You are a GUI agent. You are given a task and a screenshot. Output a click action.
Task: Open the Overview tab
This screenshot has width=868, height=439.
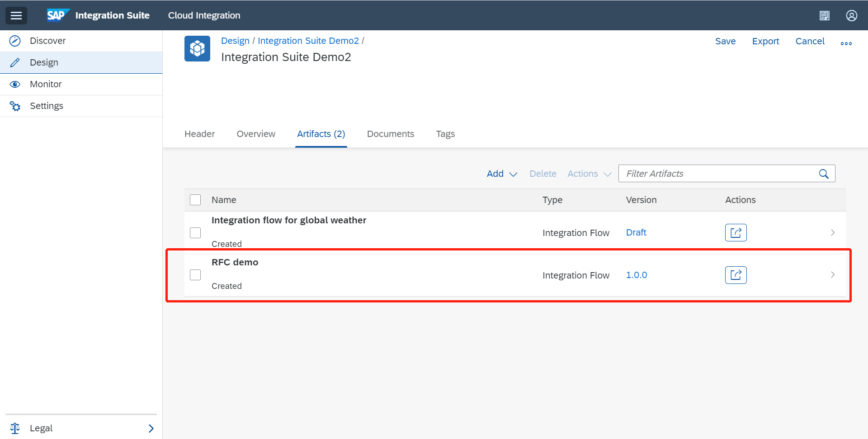255,134
